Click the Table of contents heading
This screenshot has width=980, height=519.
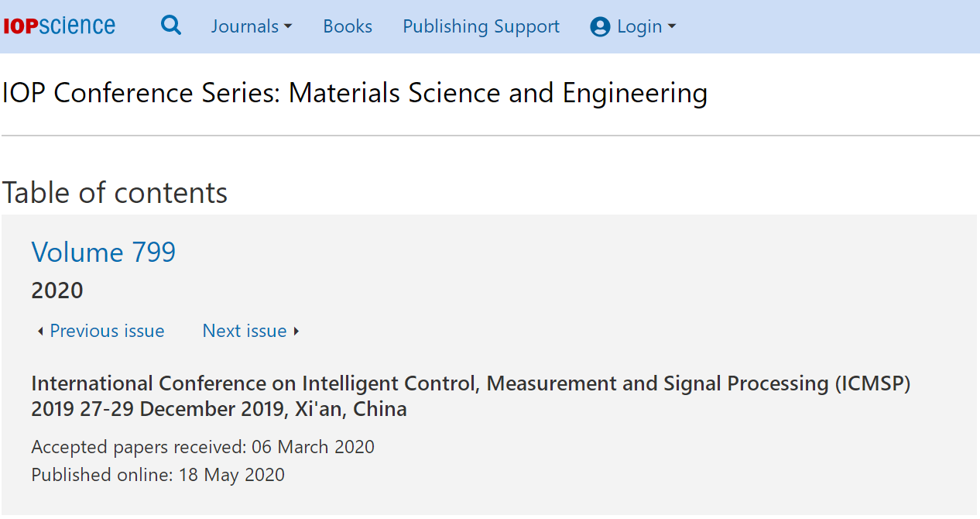click(115, 193)
